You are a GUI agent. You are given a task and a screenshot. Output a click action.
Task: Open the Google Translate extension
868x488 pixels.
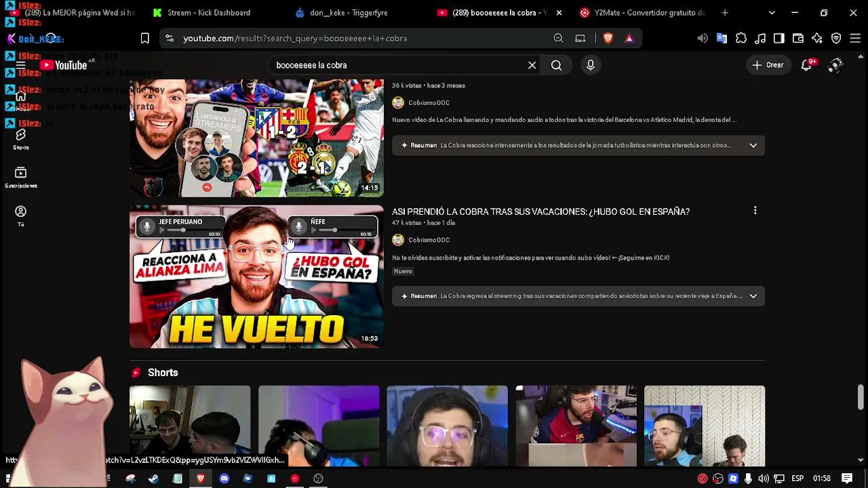(x=722, y=39)
